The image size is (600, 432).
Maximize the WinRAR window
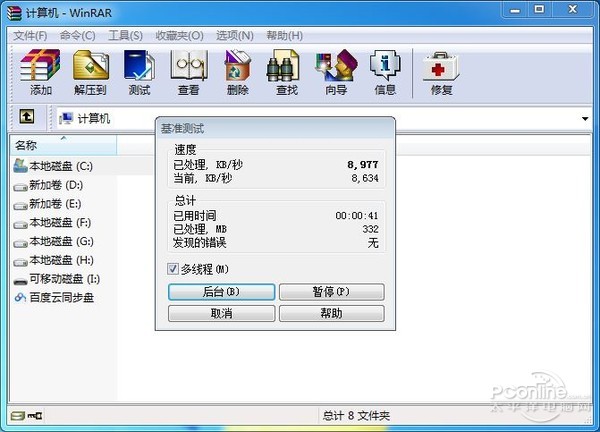pos(539,9)
